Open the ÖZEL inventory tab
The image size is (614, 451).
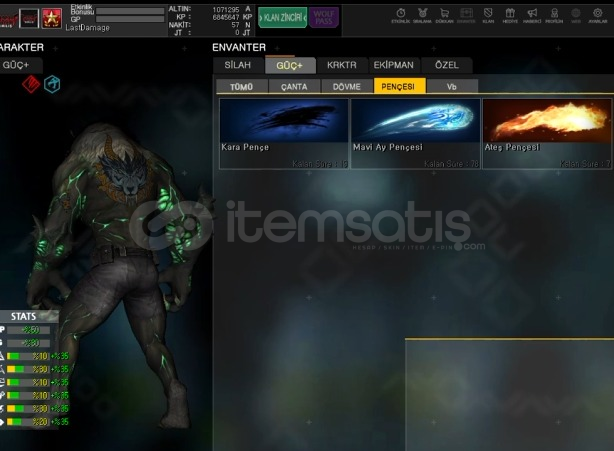click(x=447, y=65)
